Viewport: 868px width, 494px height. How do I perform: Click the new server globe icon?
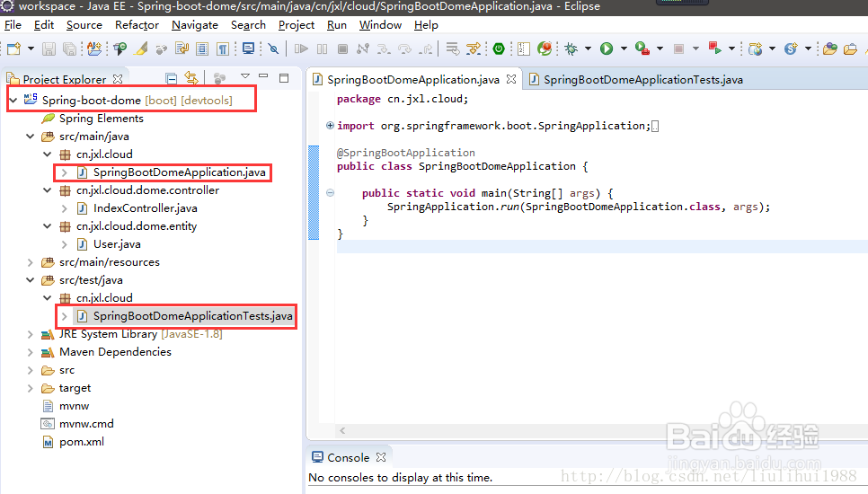tap(755, 49)
